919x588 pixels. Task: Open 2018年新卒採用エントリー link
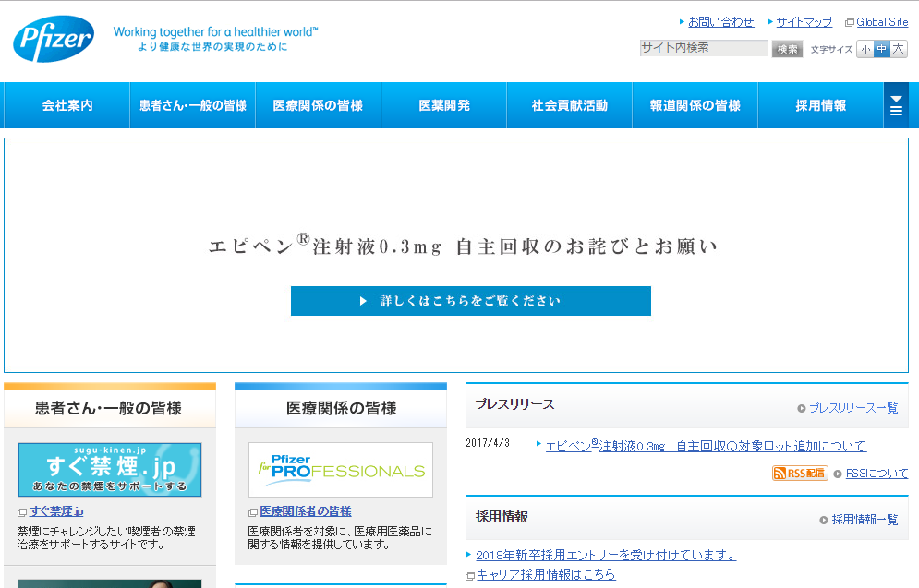pyautogui.click(x=606, y=555)
